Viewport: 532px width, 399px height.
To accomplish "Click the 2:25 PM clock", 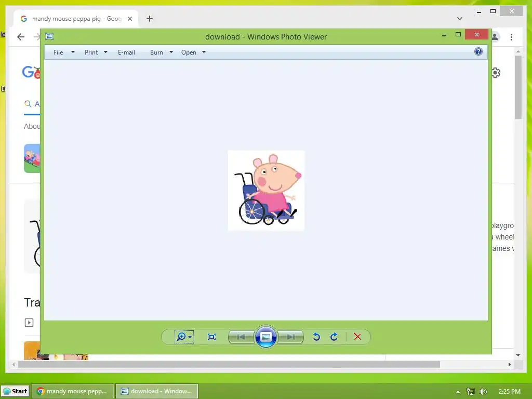I will click(x=509, y=392).
